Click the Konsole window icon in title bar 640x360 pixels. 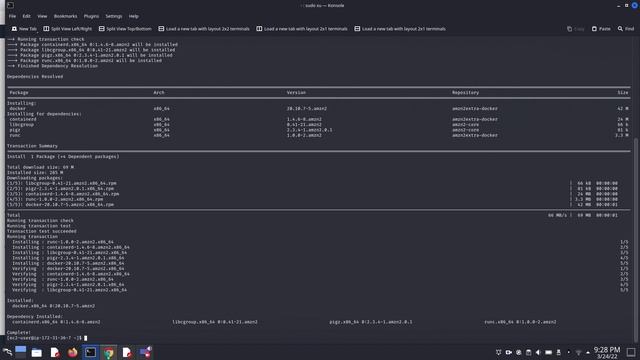[10, 5]
